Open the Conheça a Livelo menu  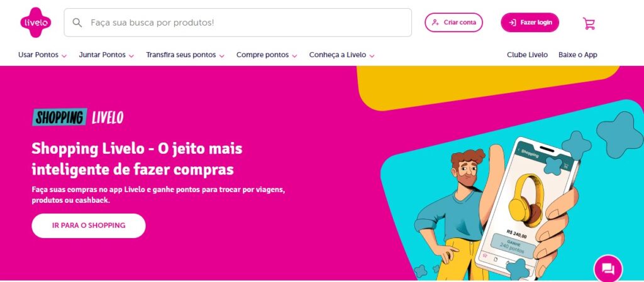click(x=341, y=55)
